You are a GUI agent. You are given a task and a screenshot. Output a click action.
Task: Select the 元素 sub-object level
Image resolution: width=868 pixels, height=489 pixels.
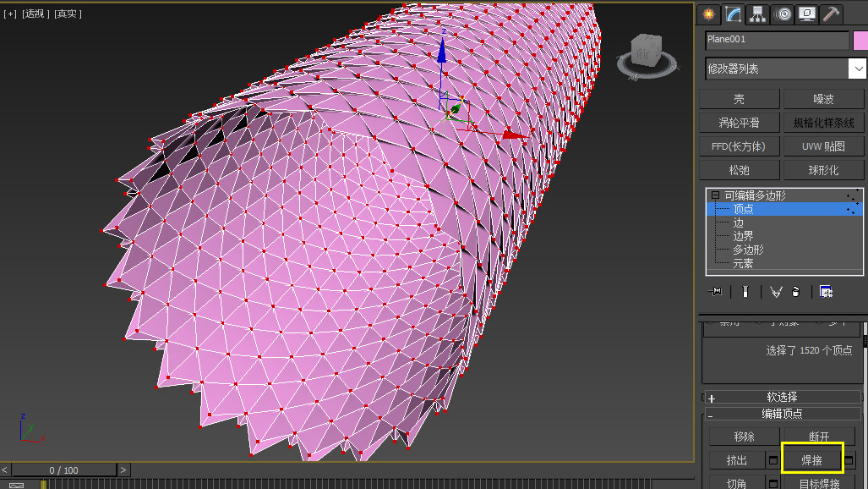tap(743, 263)
